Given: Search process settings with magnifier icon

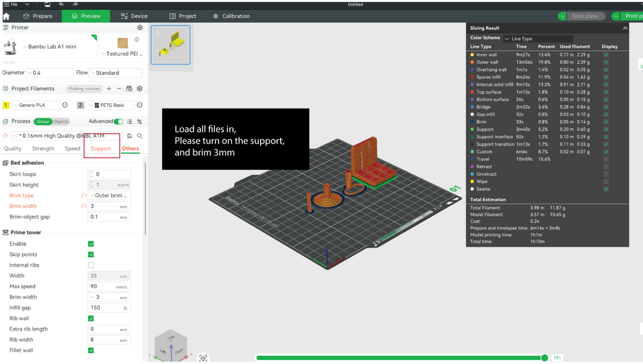Looking at the screenshot, I should (139, 136).
